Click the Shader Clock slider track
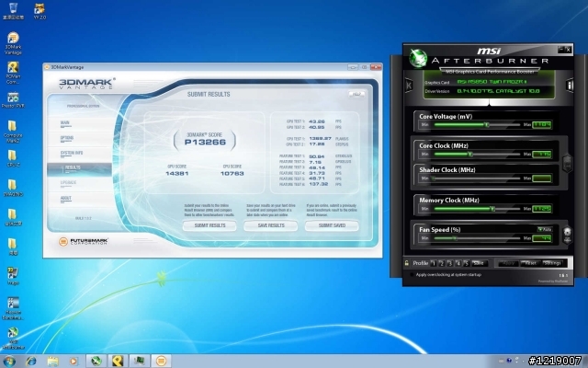Viewport: 588px width, 368px height. (x=476, y=178)
